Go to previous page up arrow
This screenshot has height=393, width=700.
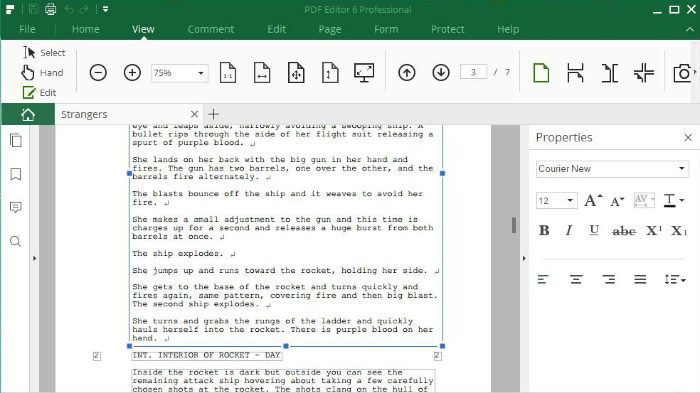point(407,72)
